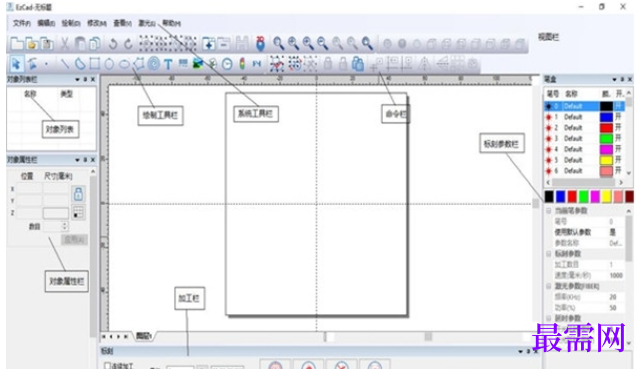Open the 笔盒 panel dropdown arrow
This screenshot has width=644, height=369.
pos(614,79)
